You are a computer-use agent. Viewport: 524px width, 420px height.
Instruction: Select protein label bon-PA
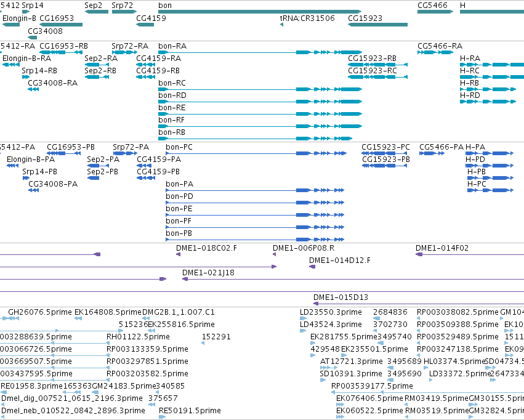pos(179,184)
